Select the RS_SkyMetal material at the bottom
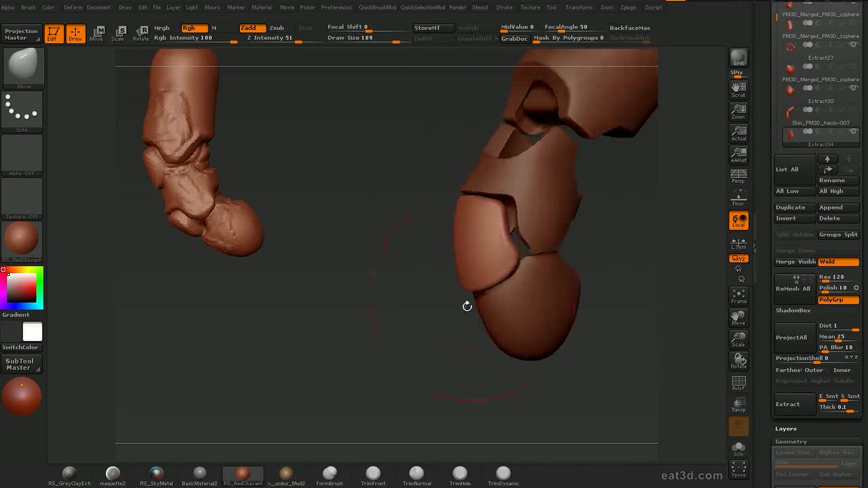 coord(156,476)
